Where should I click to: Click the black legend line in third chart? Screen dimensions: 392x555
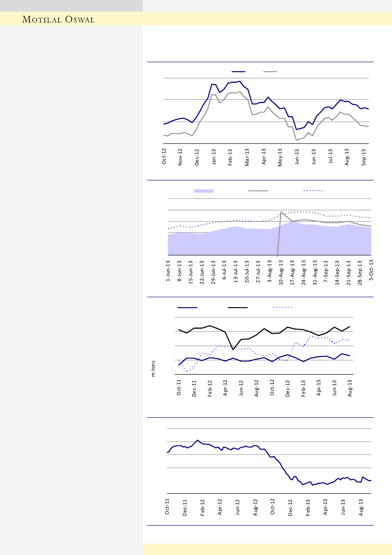[238, 307]
